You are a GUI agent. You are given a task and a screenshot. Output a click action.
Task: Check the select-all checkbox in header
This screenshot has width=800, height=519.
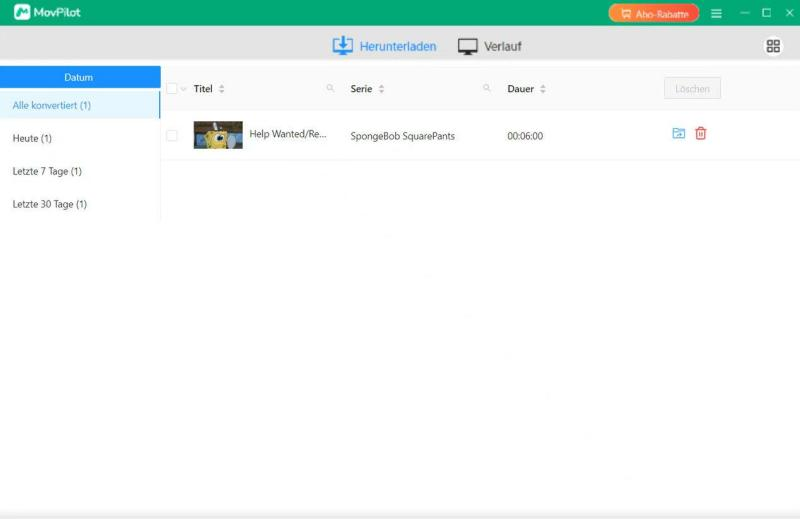point(172,88)
